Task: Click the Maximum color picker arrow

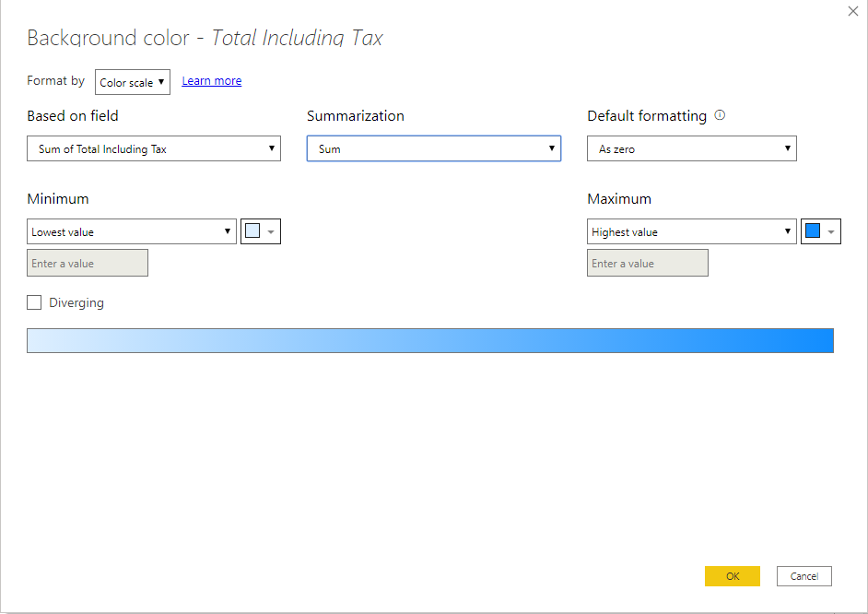Action: 831,232
